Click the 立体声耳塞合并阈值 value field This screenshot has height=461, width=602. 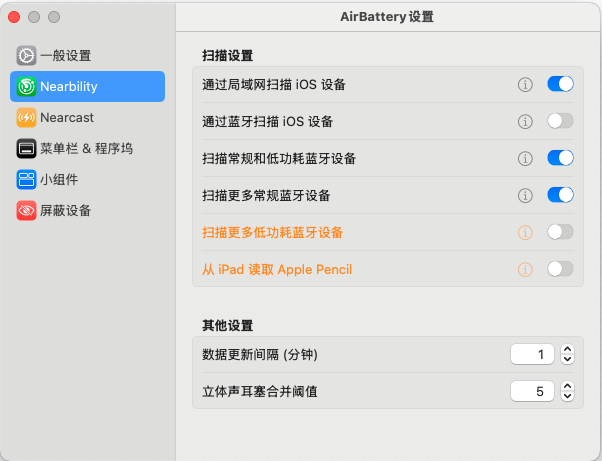532,391
